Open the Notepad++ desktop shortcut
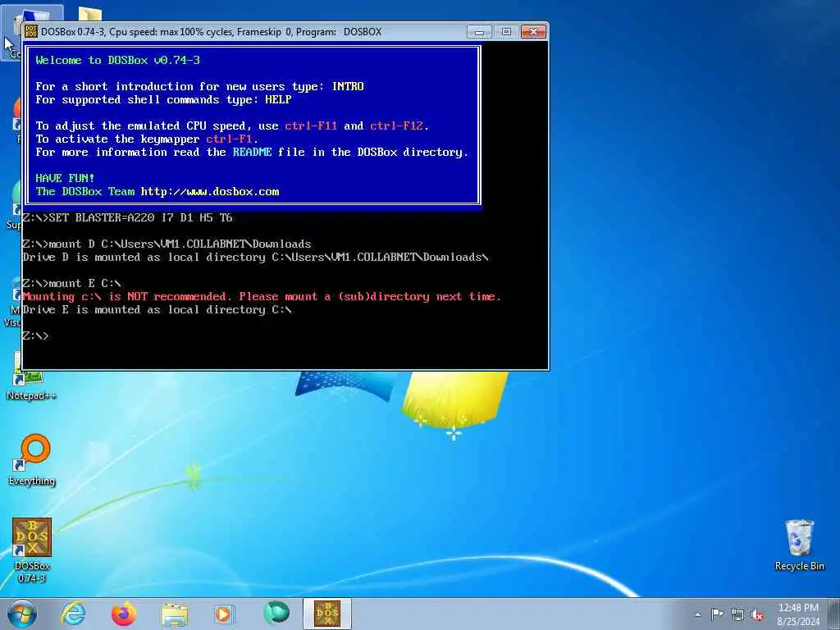This screenshot has width=840, height=630. (31, 377)
